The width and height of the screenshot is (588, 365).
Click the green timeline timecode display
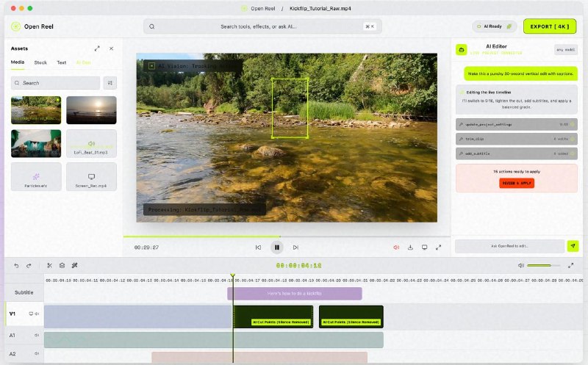[298, 265]
